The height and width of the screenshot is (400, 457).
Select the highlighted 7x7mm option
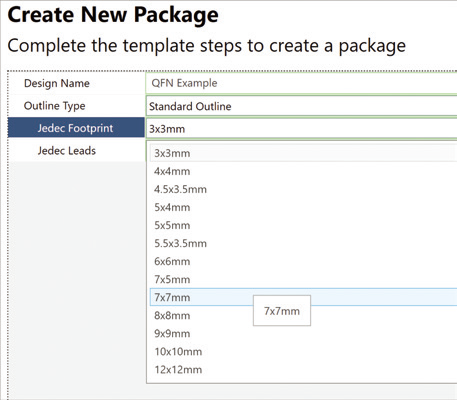pyautogui.click(x=303, y=297)
